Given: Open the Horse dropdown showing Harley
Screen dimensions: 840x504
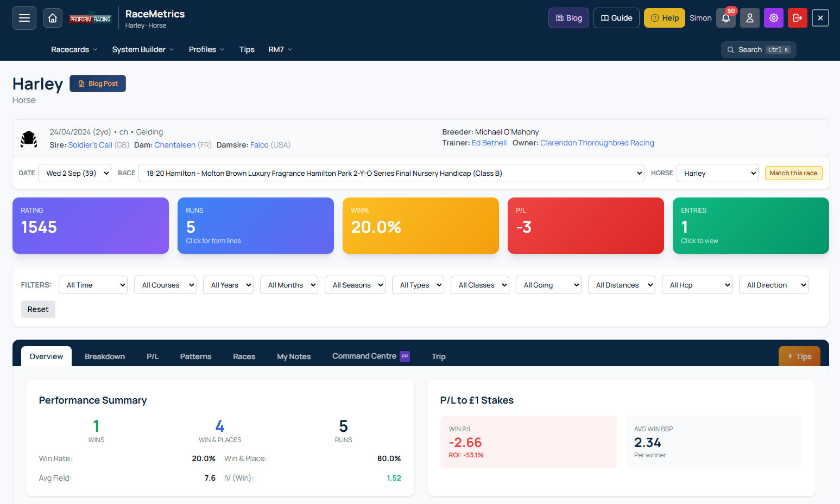Looking at the screenshot, I should (x=717, y=173).
